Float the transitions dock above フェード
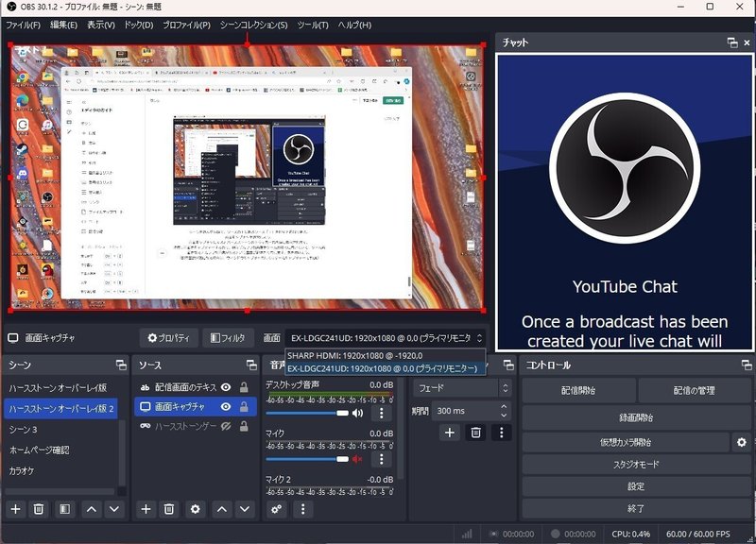 [508, 365]
